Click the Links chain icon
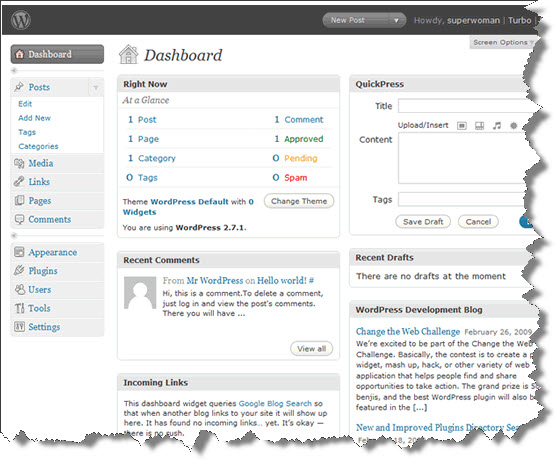The image size is (556, 461). (x=19, y=182)
